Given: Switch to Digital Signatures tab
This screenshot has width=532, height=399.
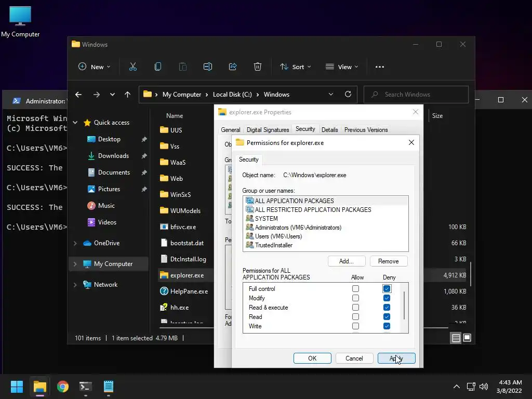Looking at the screenshot, I should (x=268, y=130).
